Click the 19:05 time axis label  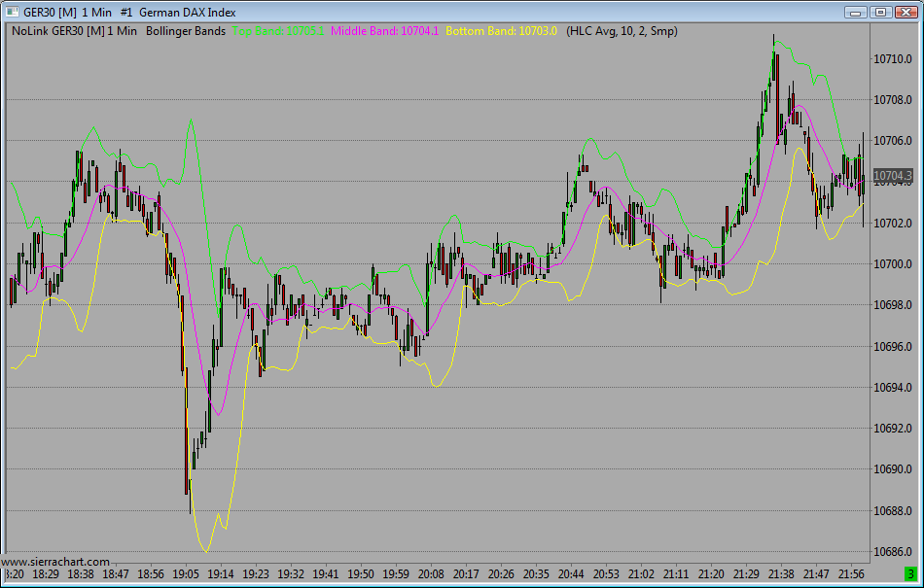[x=186, y=573]
